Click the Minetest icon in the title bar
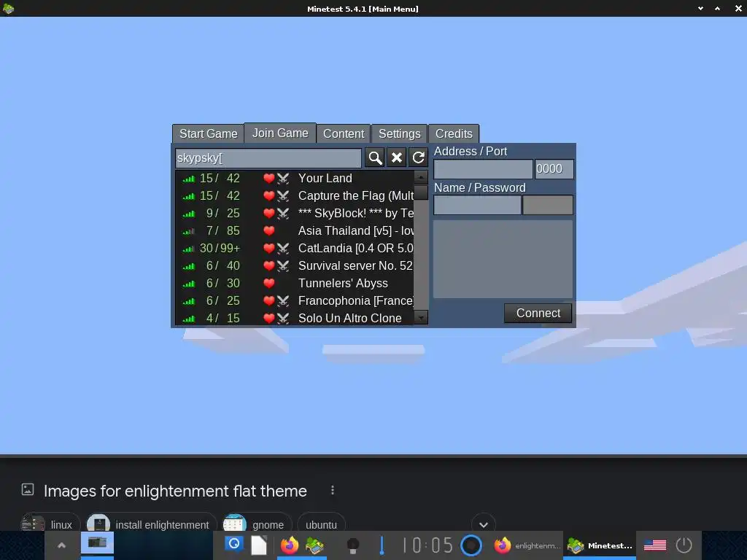This screenshot has height=560, width=747. pos(8,9)
